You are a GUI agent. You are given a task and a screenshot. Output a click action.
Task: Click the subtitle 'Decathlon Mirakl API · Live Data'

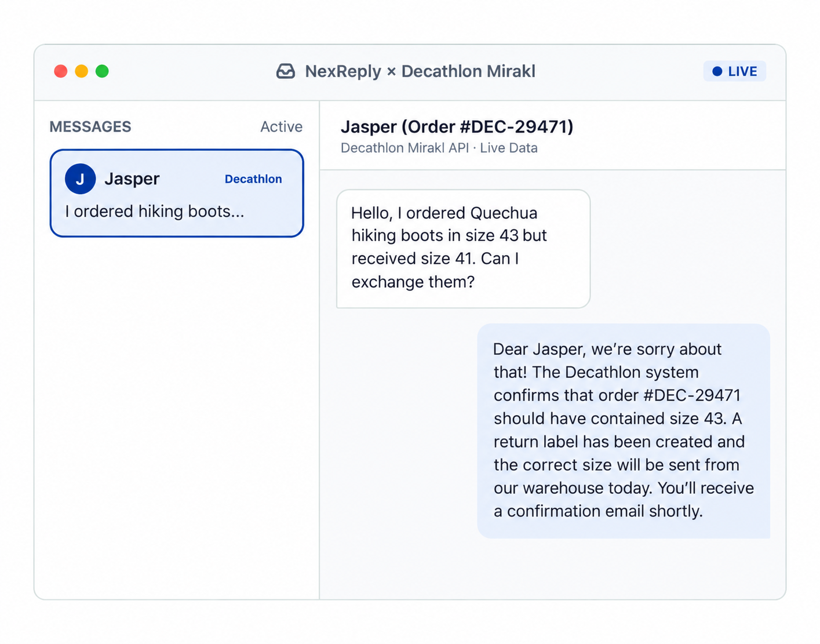click(x=439, y=148)
